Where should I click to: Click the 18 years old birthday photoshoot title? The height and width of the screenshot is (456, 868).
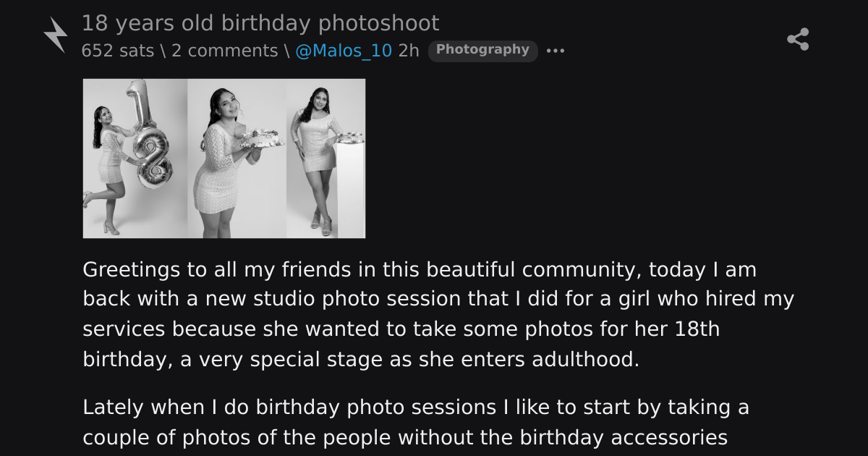[x=260, y=23]
